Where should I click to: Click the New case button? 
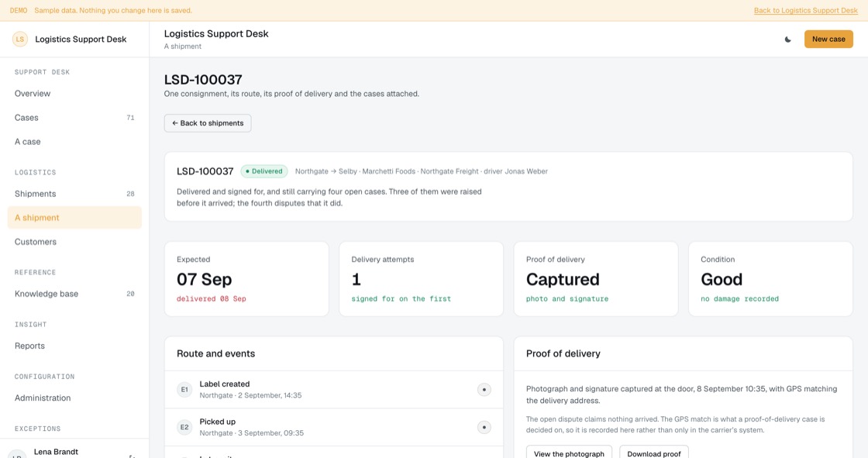828,40
